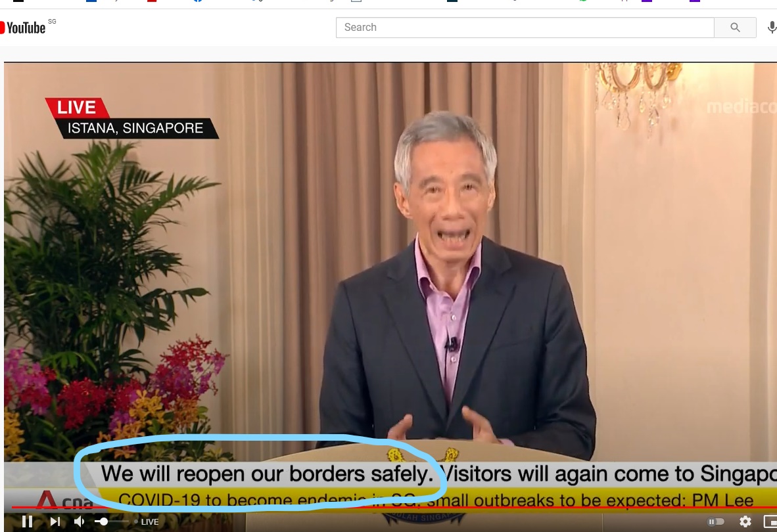Start voice search with the microphone icon
This screenshot has width=777, height=532.
771,28
